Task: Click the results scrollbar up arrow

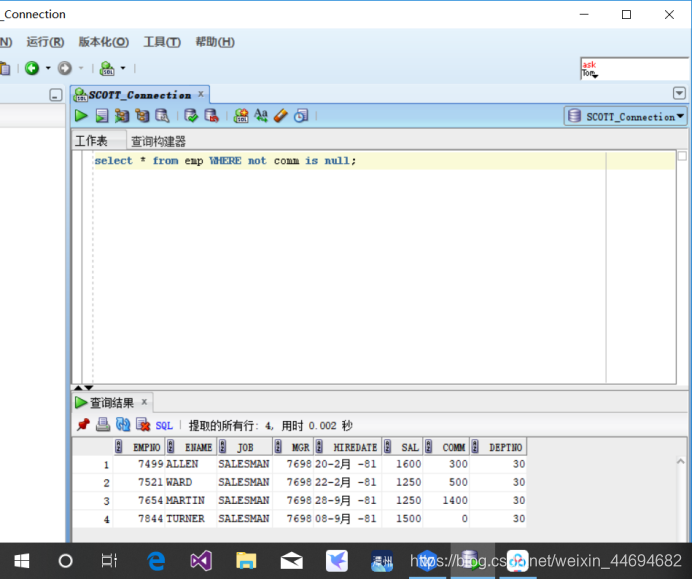Action: click(681, 461)
